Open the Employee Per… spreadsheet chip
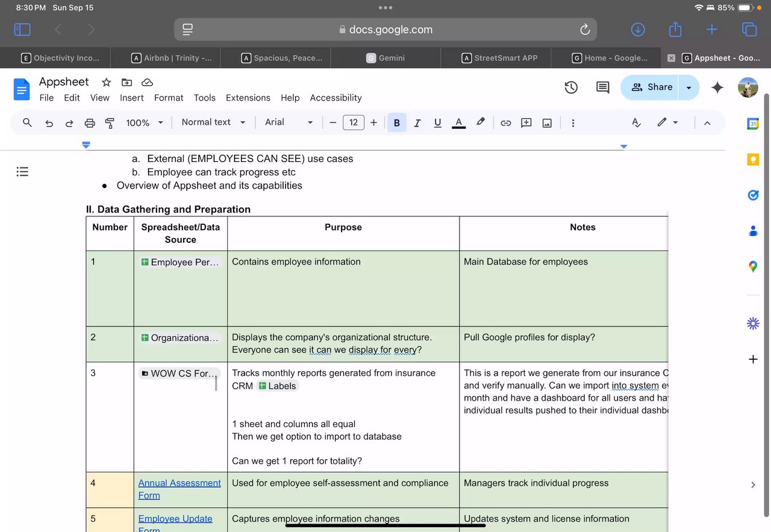 click(x=180, y=262)
